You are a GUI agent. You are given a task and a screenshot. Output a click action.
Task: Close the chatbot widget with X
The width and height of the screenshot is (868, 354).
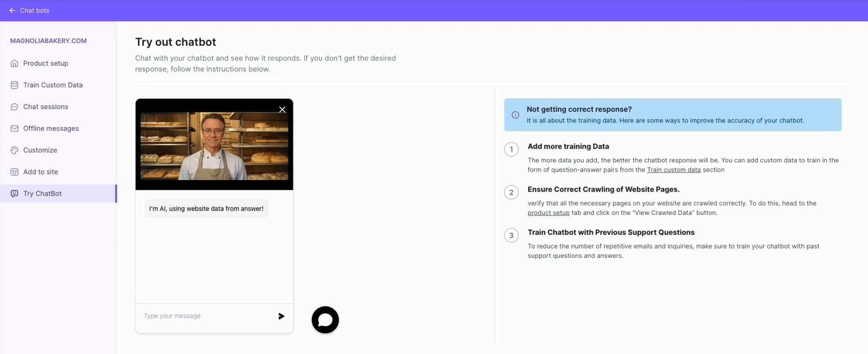tap(282, 109)
